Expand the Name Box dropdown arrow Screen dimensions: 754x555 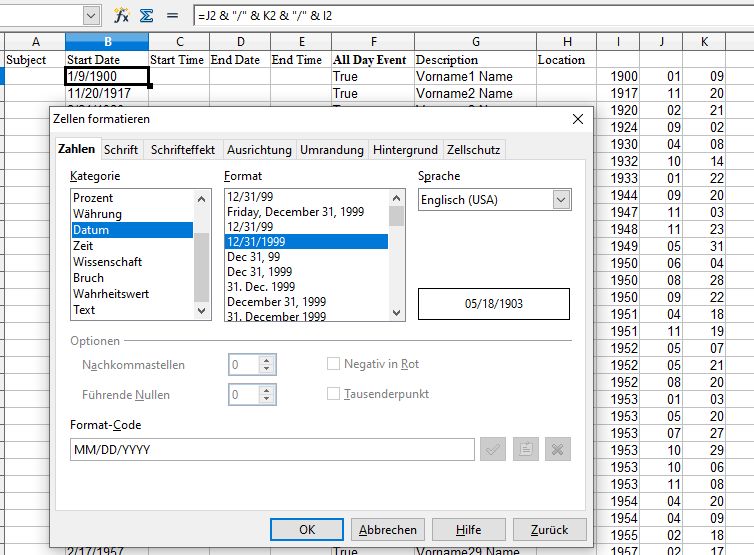coord(91,16)
